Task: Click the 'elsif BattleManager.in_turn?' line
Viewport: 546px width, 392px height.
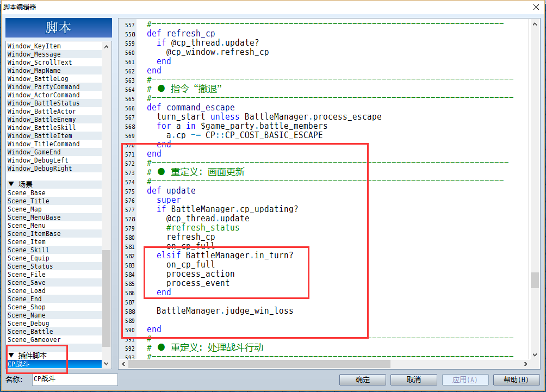Action: pyautogui.click(x=225, y=255)
